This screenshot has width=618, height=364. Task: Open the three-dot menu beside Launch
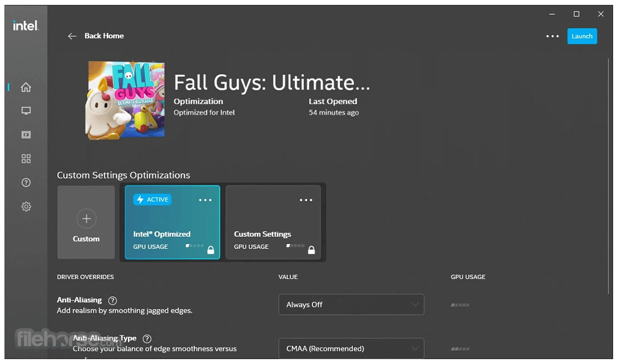click(x=553, y=36)
